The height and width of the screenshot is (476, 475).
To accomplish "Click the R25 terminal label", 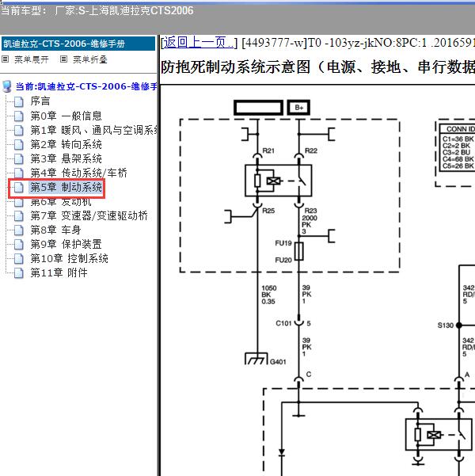I will coord(268,211).
